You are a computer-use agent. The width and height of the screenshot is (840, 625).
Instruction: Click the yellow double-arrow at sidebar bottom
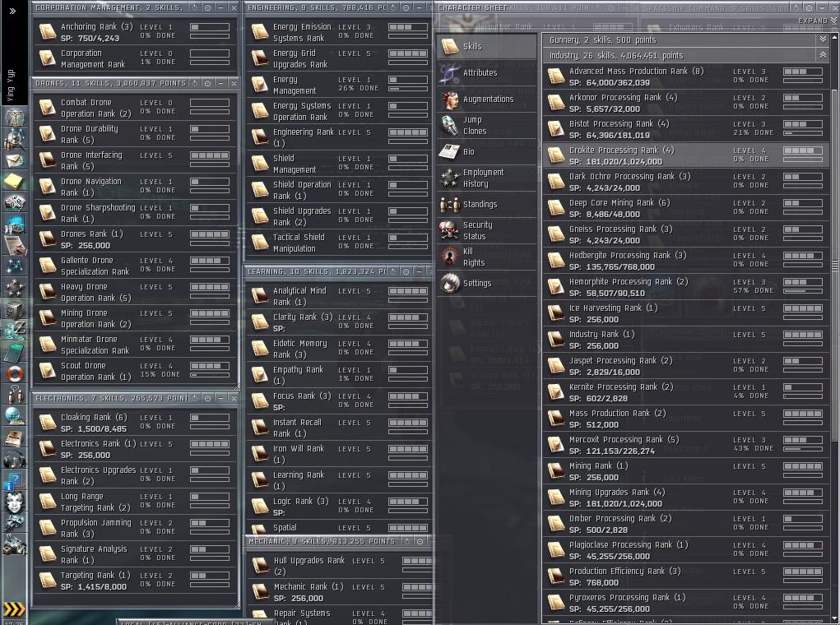(15, 609)
